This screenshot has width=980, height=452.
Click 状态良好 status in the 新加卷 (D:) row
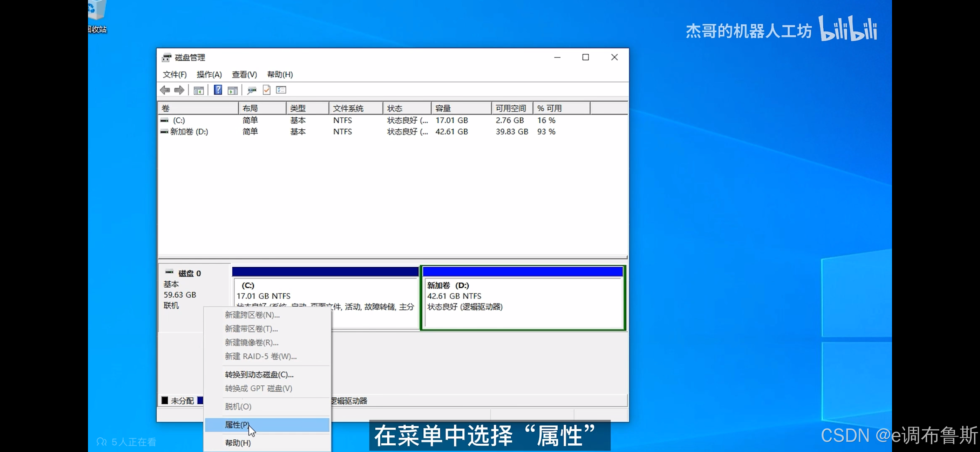(407, 132)
